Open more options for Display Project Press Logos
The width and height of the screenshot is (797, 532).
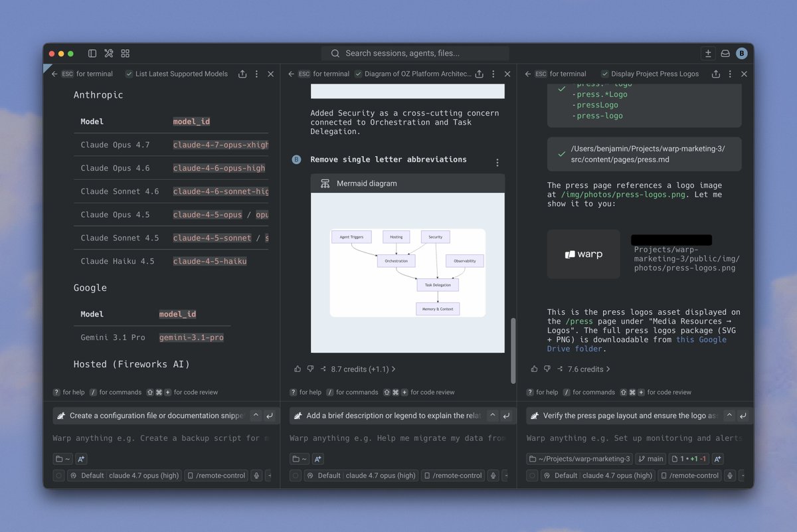[x=731, y=74]
